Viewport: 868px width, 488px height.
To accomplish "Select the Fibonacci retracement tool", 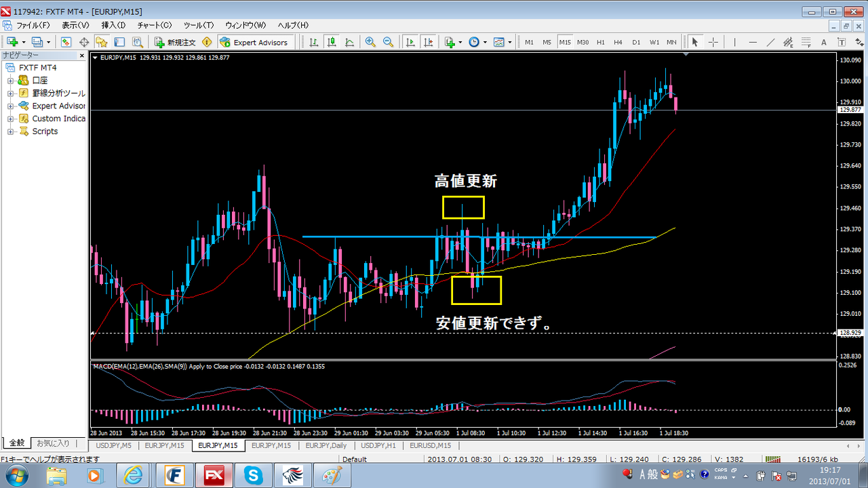I will (x=806, y=42).
